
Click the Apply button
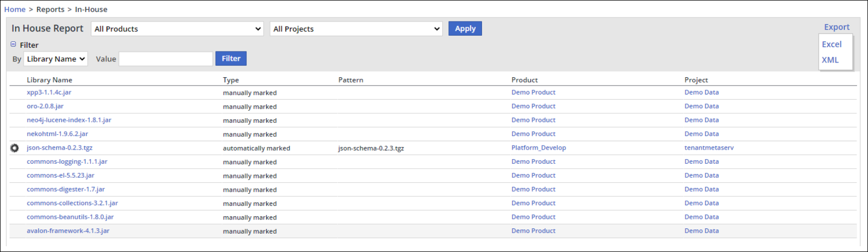(x=465, y=28)
